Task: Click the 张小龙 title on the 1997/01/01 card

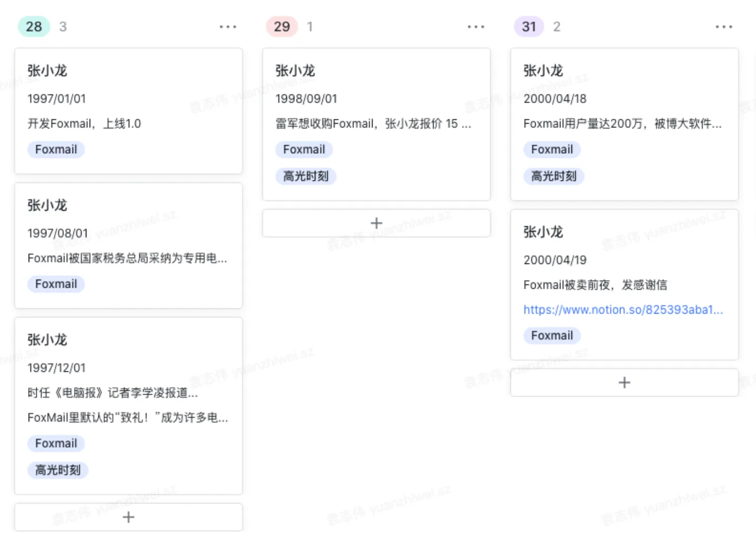Action: (47, 71)
